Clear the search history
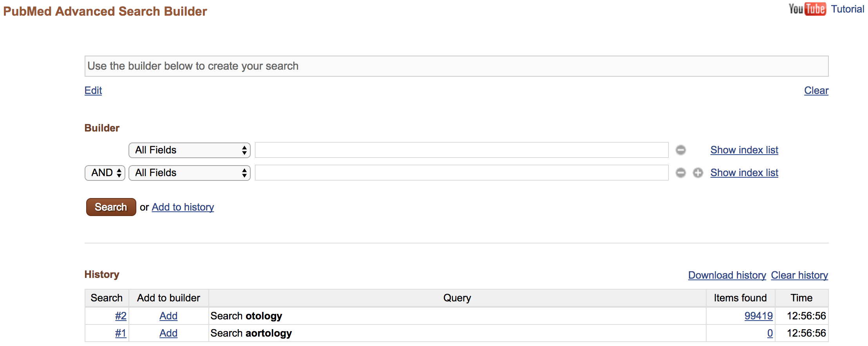 tap(799, 275)
